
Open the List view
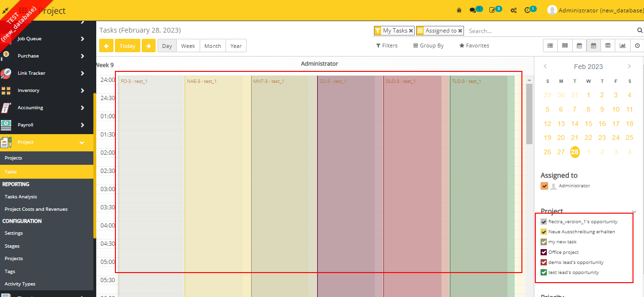[x=550, y=45]
